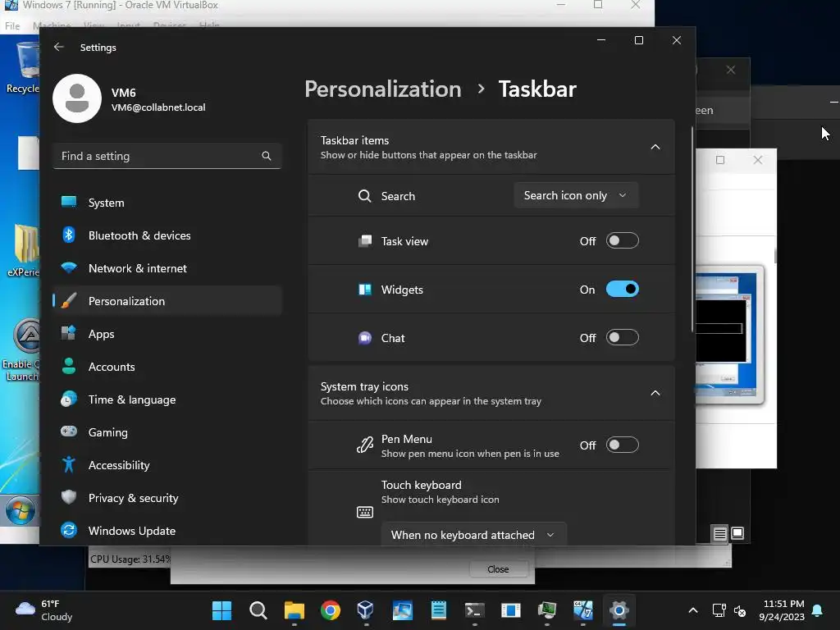Image resolution: width=840 pixels, height=630 pixels.
Task: Click the search magnifier in Find a setting
Action: [267, 156]
